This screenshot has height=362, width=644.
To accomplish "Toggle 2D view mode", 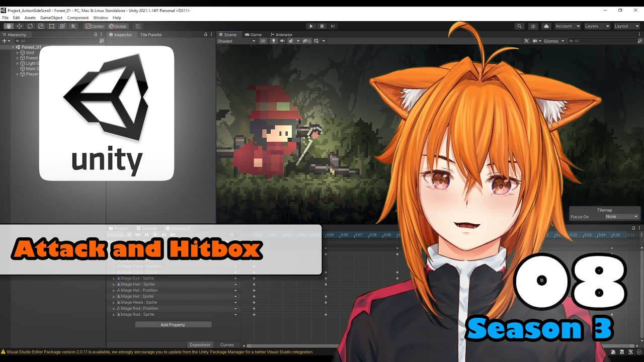I will click(263, 41).
